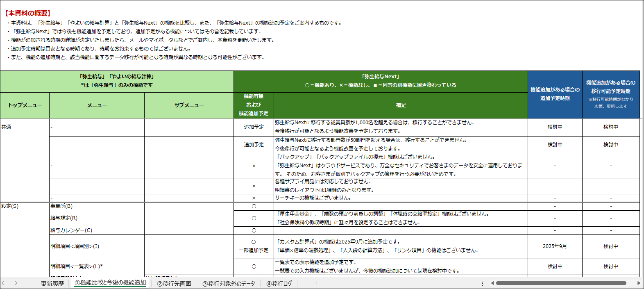Select the 一覧表での表示機能を追加予定です note
Viewport: 644px width, 289px height.
coord(401,266)
